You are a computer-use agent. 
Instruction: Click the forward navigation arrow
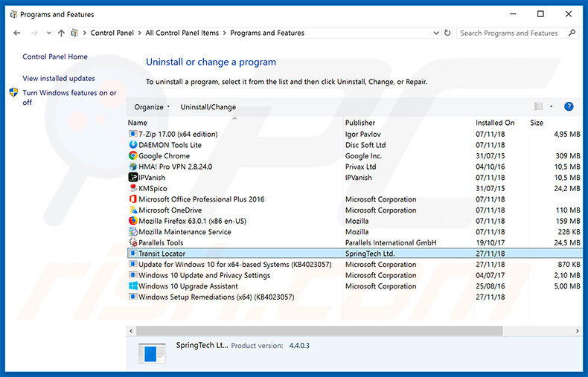pyautogui.click(x=34, y=33)
